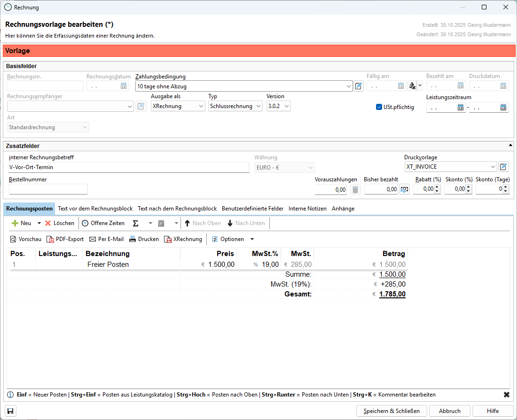Image resolution: width=517 pixels, height=420 pixels.
Task: Expand the Ausgabe als XRechnung dropdown
Action: click(x=201, y=107)
